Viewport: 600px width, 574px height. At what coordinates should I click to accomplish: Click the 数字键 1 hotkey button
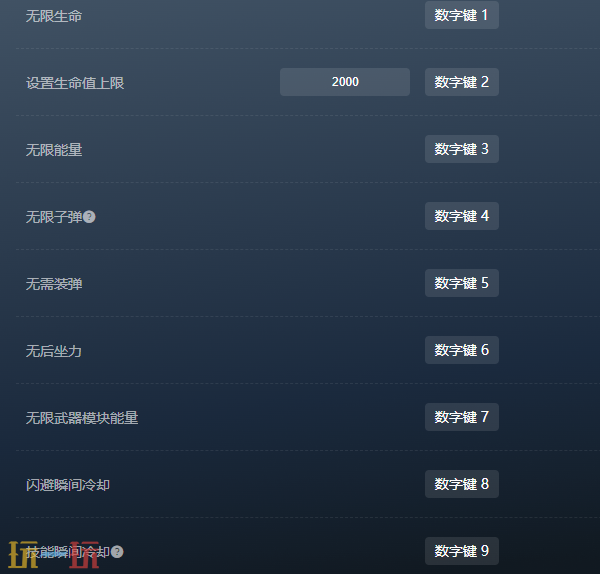461,15
